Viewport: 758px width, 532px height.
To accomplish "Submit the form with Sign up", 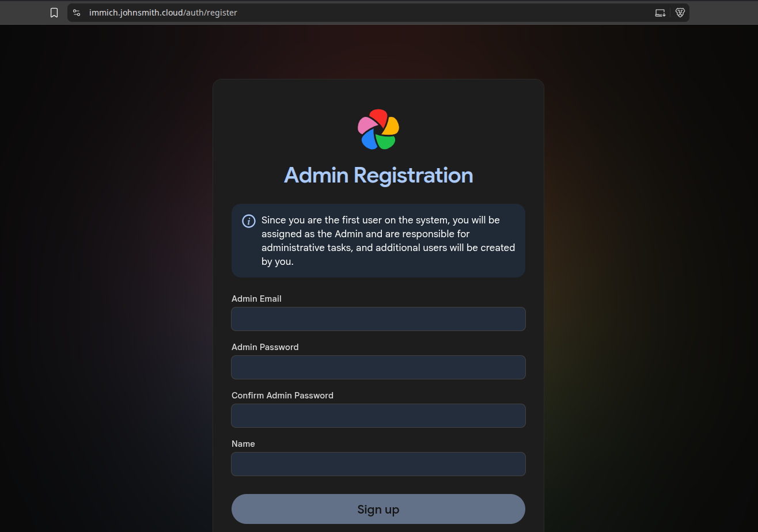I will (378, 509).
